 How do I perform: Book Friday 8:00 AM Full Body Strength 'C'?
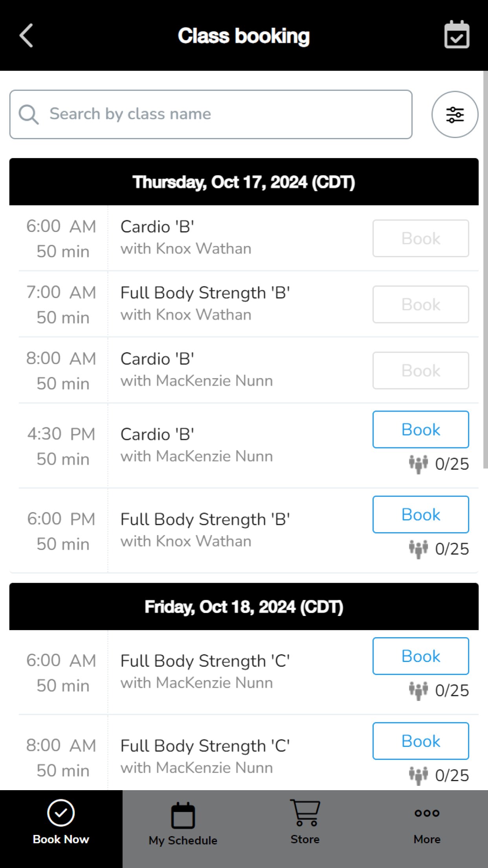(x=420, y=741)
